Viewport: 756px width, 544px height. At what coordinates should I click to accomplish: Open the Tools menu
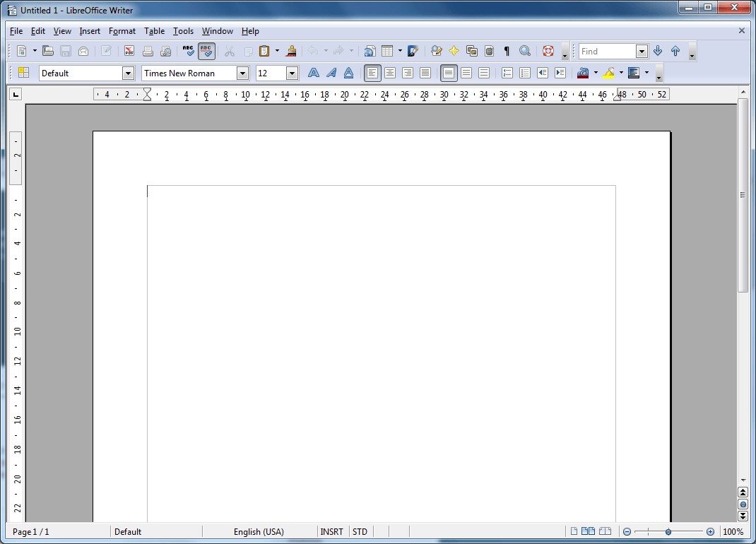point(183,31)
